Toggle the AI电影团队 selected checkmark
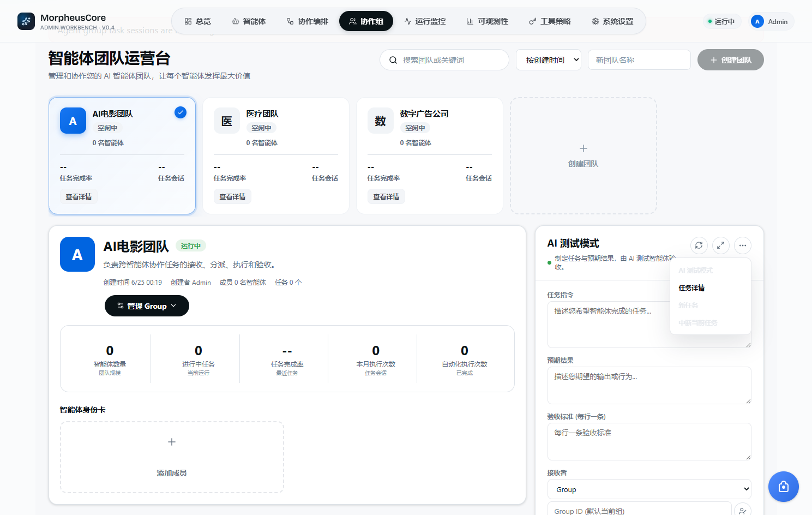 [x=181, y=112]
